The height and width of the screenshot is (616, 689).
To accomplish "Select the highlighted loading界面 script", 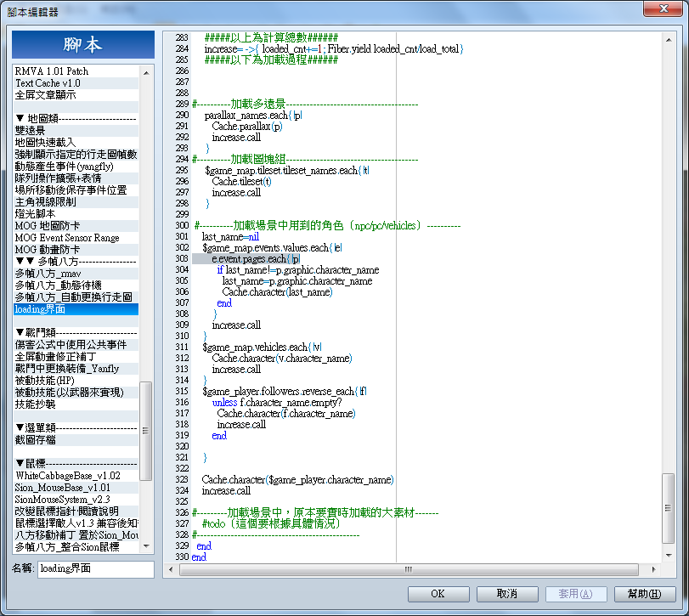I will point(76,309).
